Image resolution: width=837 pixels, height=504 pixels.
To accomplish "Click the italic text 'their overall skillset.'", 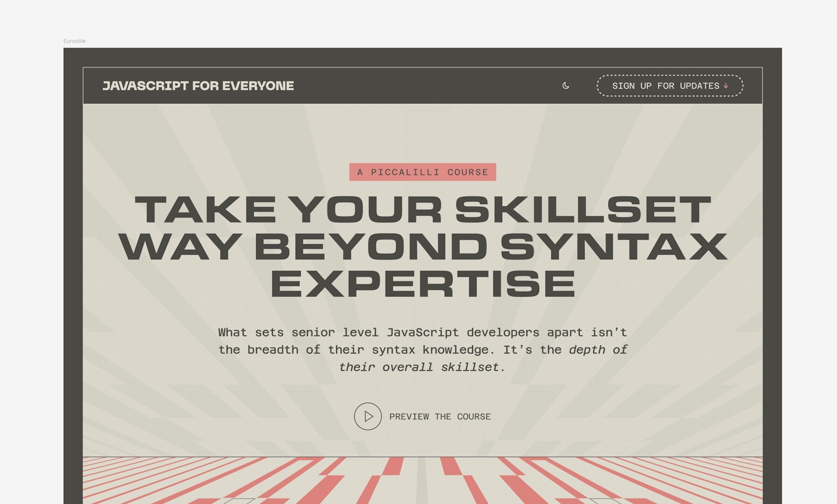I will (422, 367).
